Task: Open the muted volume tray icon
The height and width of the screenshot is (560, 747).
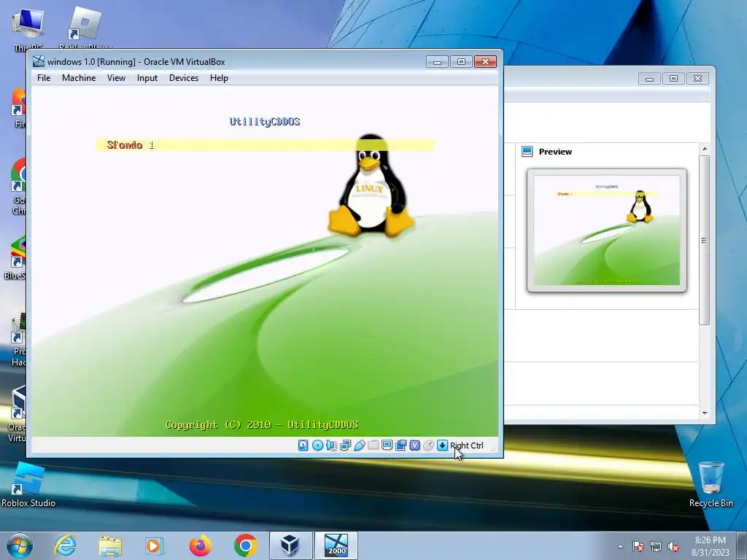Action: (673, 546)
